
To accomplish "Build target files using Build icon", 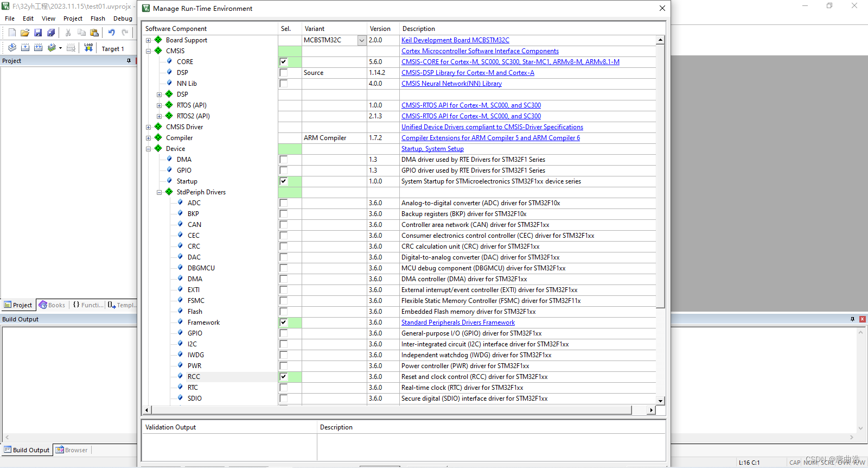I will point(25,48).
